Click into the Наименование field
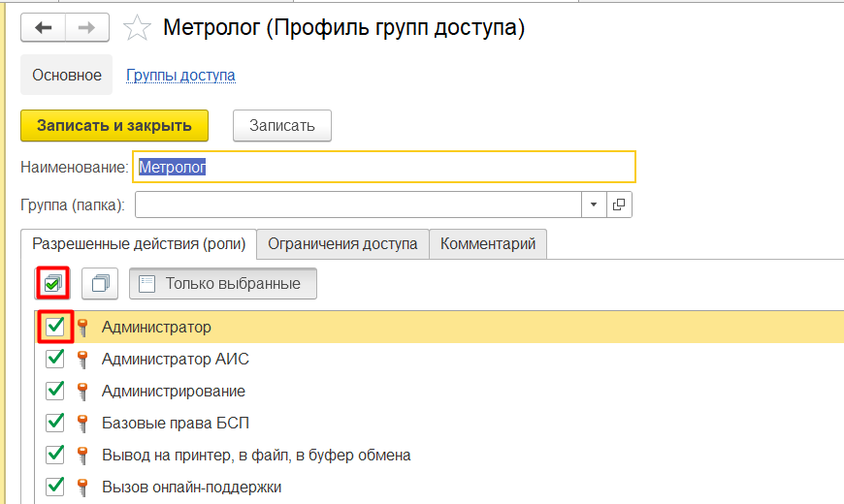844x504 pixels. coord(384,168)
